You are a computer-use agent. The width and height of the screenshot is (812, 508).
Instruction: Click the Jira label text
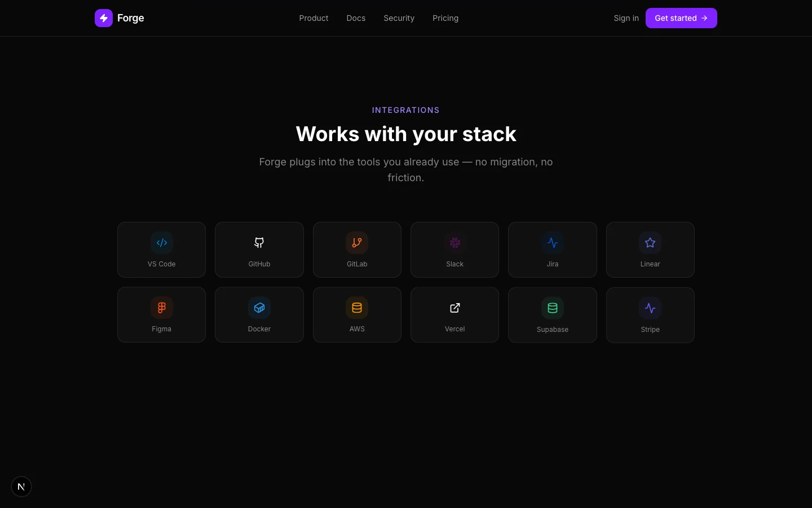(x=553, y=264)
